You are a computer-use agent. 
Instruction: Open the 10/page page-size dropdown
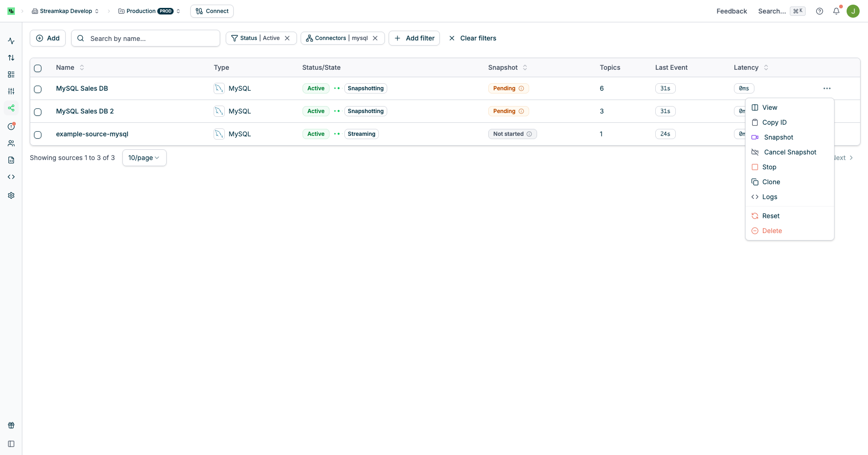[144, 158]
